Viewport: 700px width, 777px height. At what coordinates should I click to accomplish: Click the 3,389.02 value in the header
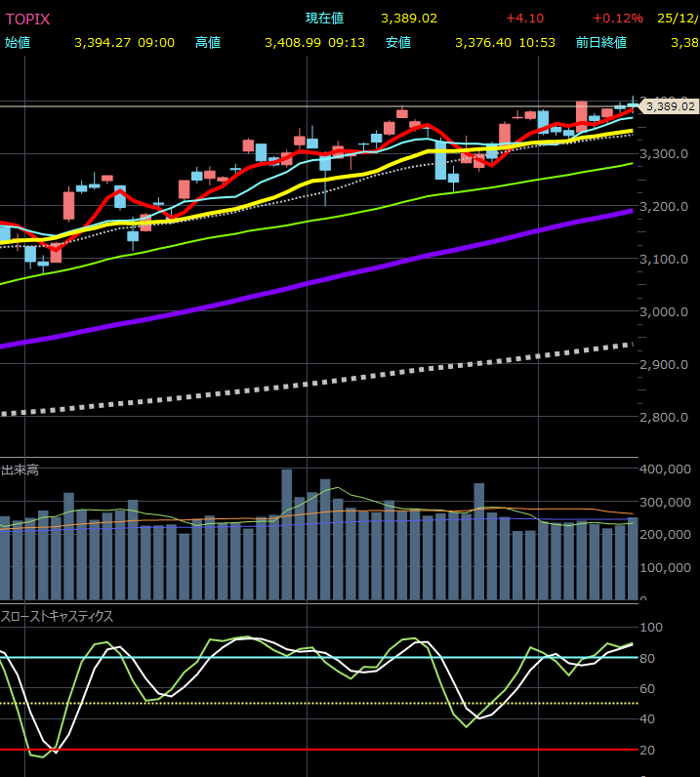point(409,19)
